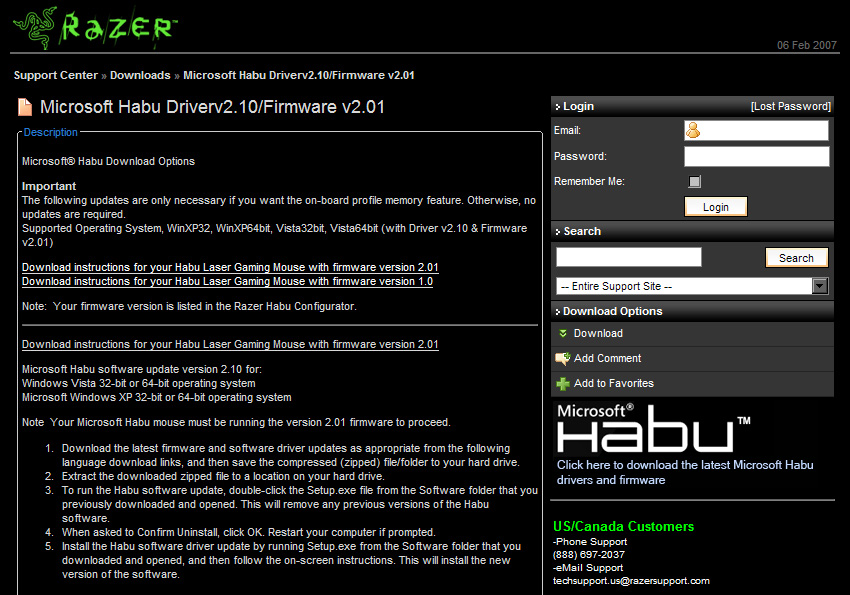Click the 06 Feb 2007 date

pos(807,45)
